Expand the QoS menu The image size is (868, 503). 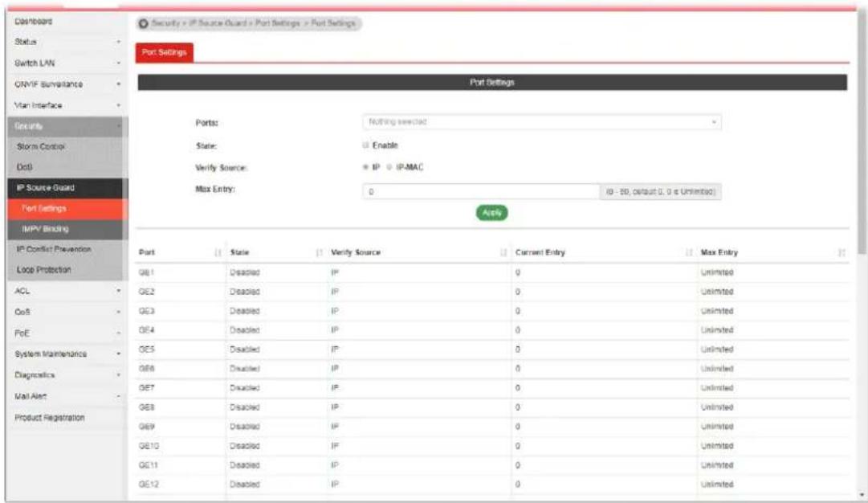click(67, 312)
